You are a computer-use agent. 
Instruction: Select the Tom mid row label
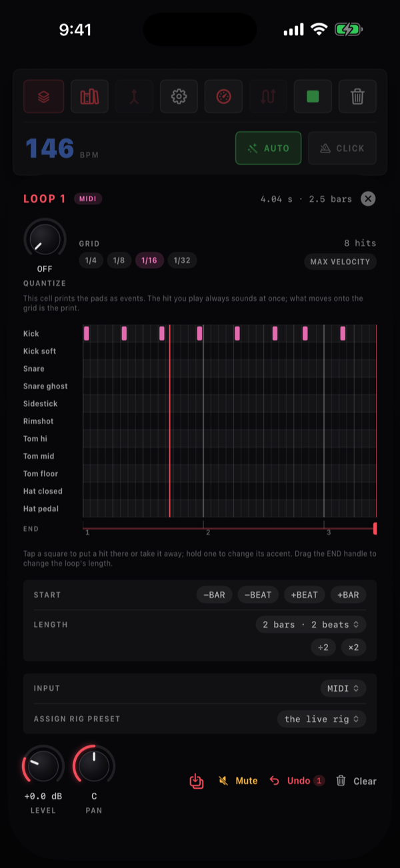point(39,456)
